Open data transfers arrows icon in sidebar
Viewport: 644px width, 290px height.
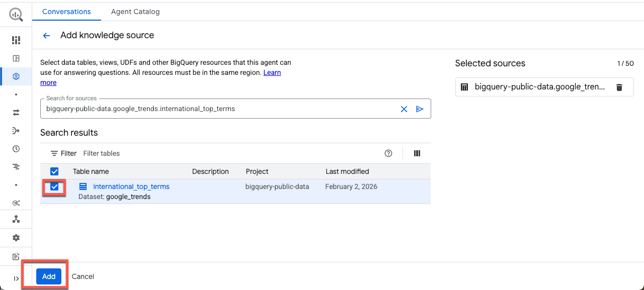click(x=16, y=113)
